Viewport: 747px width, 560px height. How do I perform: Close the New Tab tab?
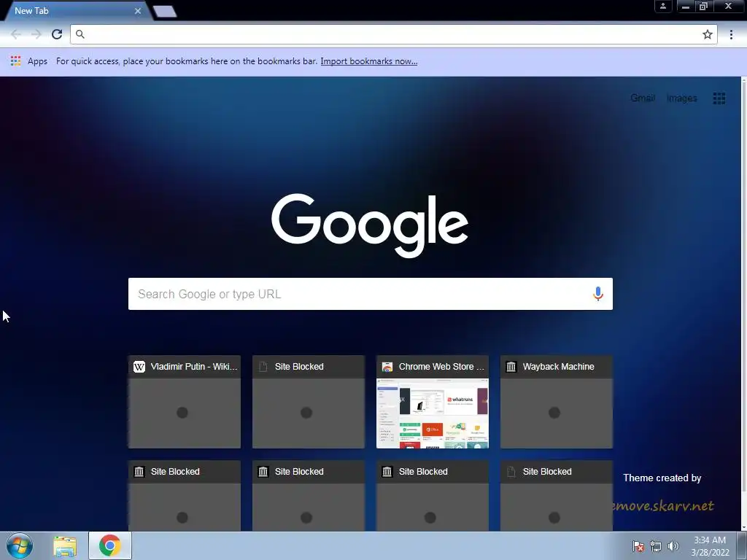tap(138, 11)
